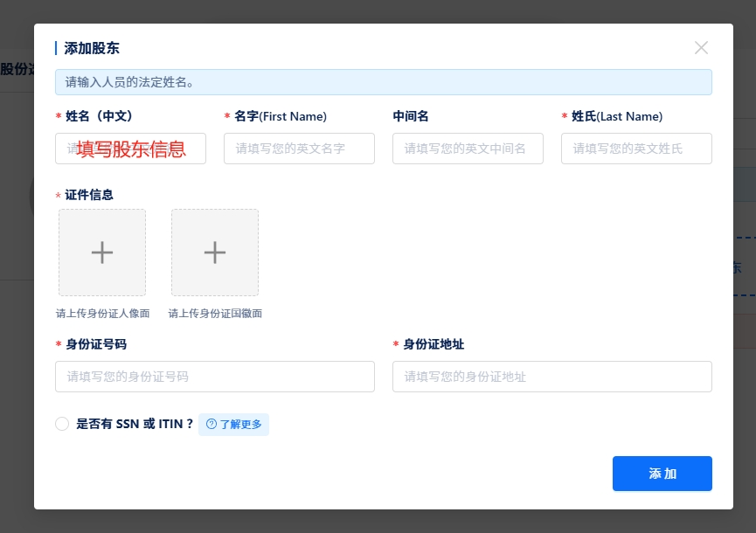Focus the 身份证地址 address input
The image size is (756, 533).
point(551,377)
